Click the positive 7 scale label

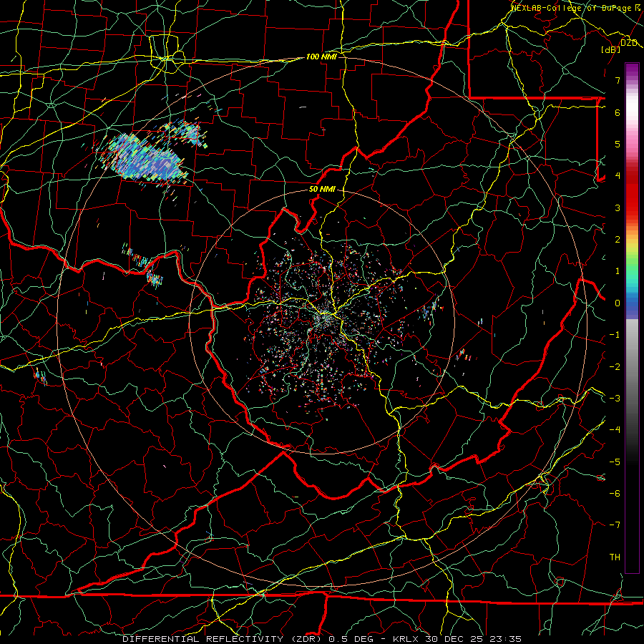tap(618, 80)
